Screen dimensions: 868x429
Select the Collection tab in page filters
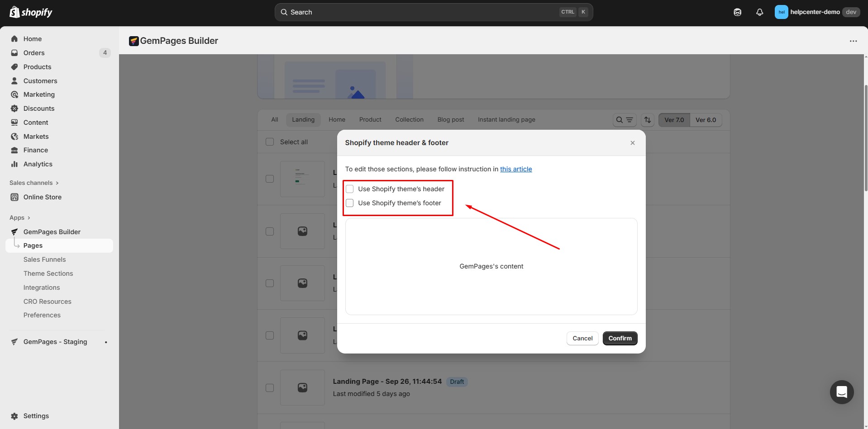[409, 119]
